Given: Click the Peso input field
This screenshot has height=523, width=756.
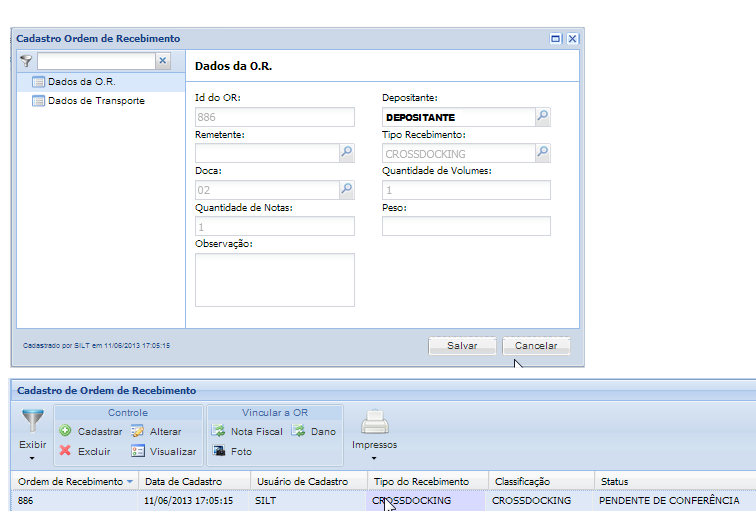Looking at the screenshot, I should pos(466,227).
